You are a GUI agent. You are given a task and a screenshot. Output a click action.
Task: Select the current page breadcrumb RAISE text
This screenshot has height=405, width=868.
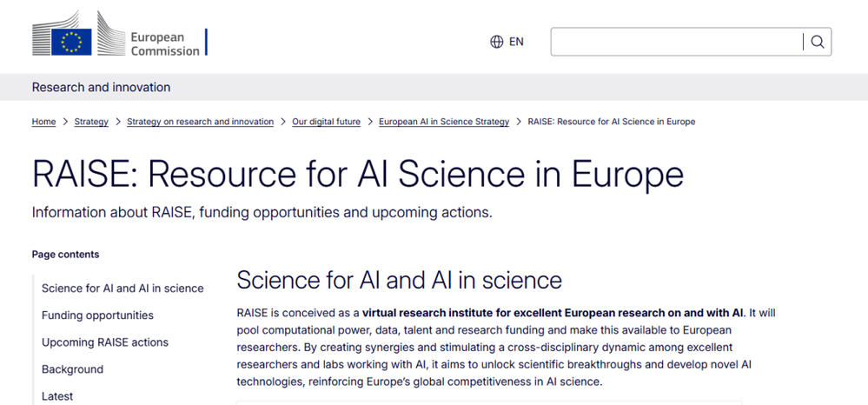point(612,122)
